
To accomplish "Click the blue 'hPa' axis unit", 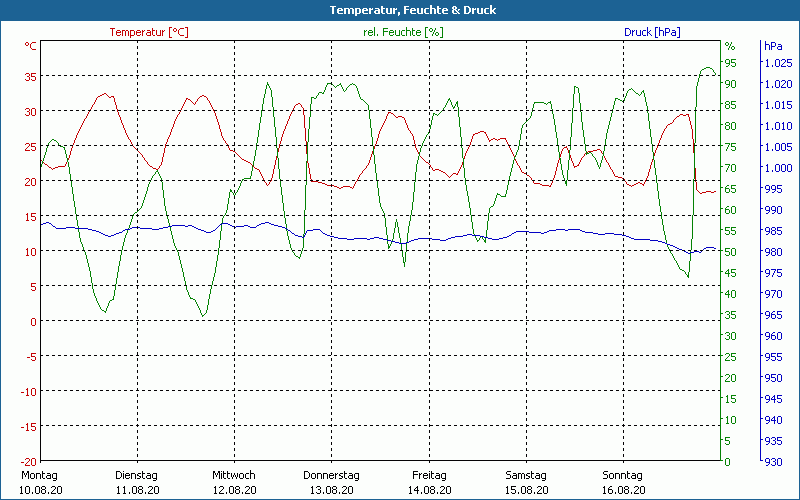I will (x=773, y=46).
